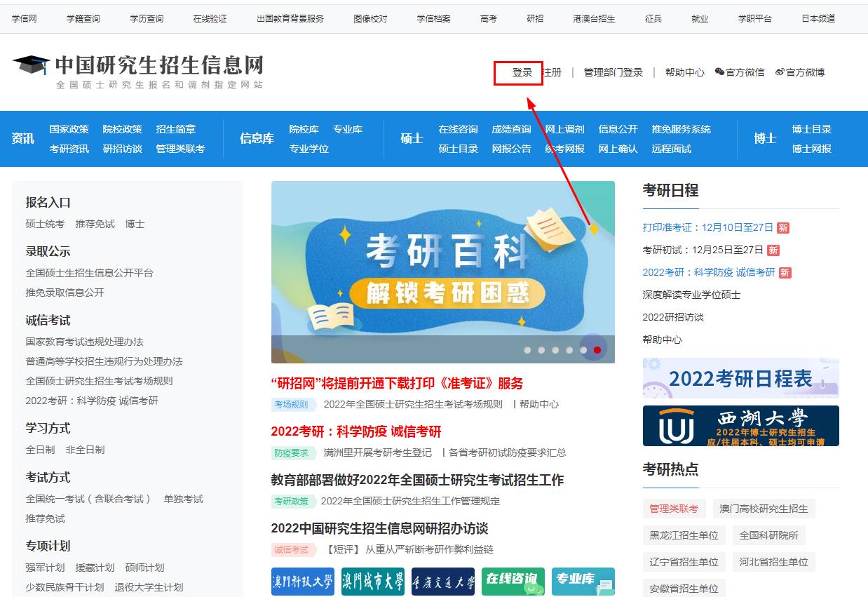Select the active red carousel dot

coord(597,349)
